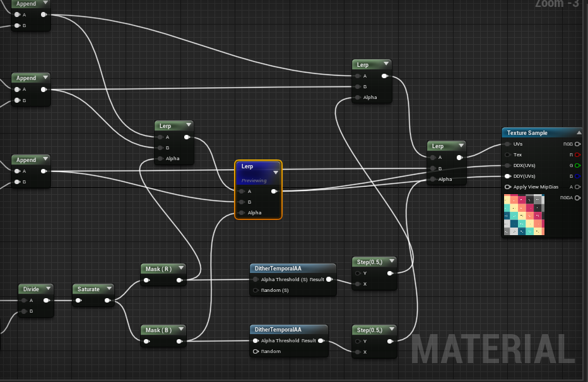Screen dimensions: 588x382
Task: Open the Divide node dropdown arrow
Action: tap(49, 289)
